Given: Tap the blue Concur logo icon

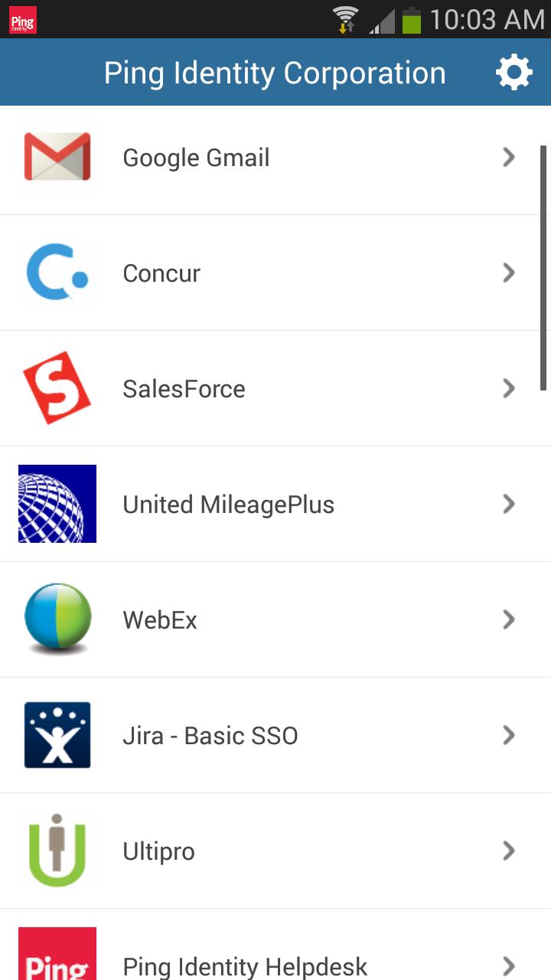Looking at the screenshot, I should point(57,273).
